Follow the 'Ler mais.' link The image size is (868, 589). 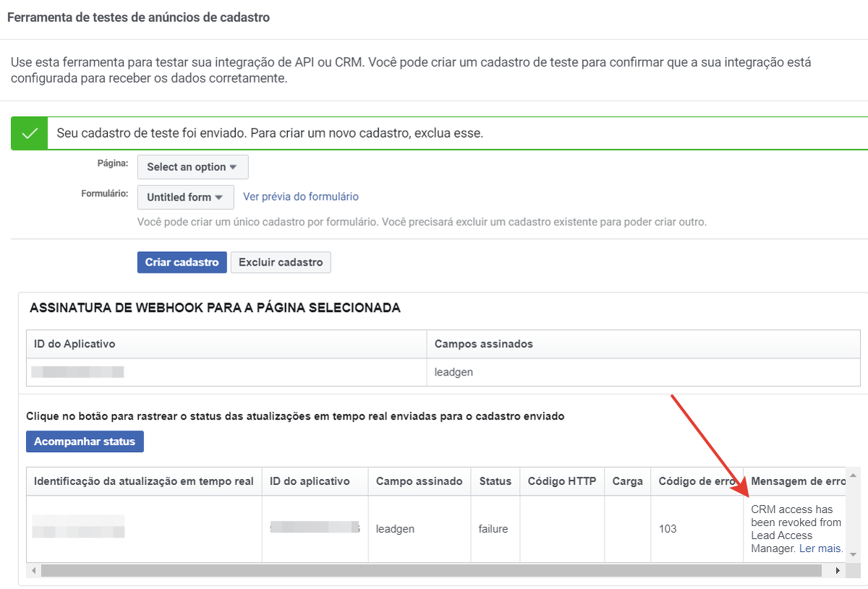pyautogui.click(x=821, y=548)
